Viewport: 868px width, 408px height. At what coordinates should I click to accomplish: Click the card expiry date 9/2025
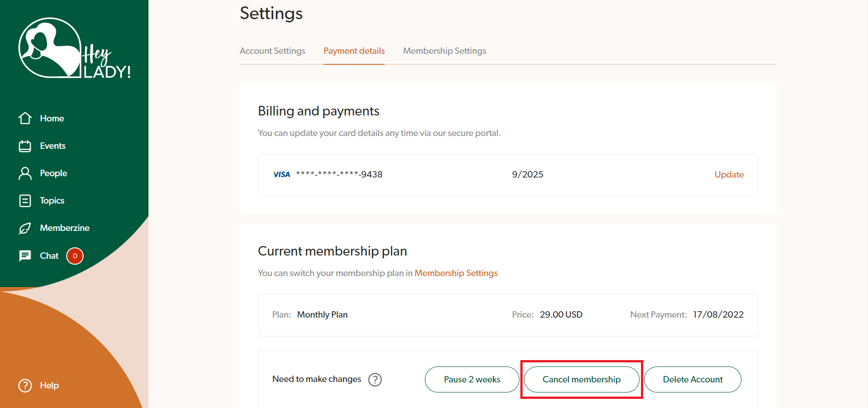[528, 174]
